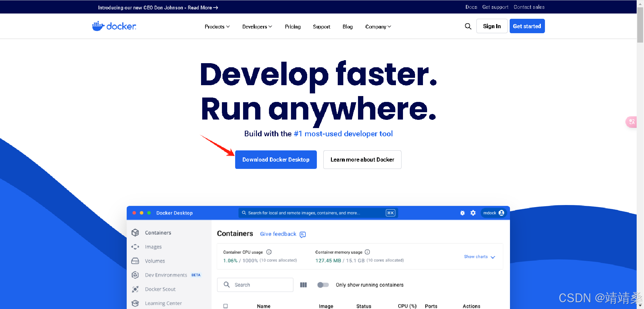Click the Docker Scout sidebar icon

(135, 289)
